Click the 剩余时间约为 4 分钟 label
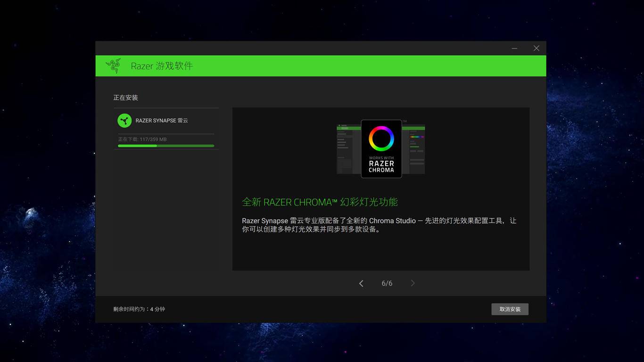 pyautogui.click(x=139, y=309)
